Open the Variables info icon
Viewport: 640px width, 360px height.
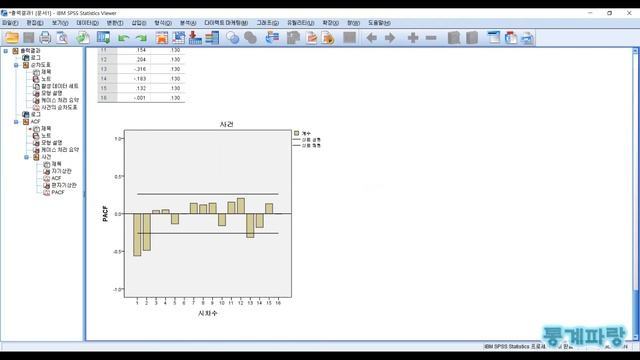click(212, 38)
